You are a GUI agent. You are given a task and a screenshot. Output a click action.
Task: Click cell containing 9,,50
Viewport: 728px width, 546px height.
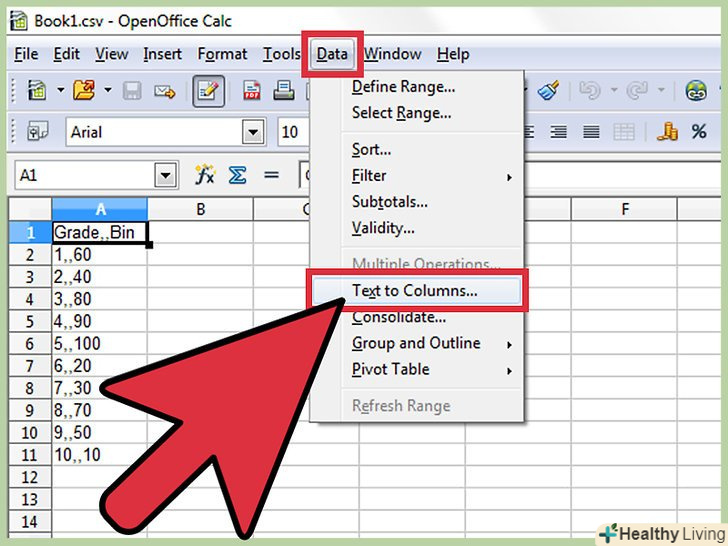[x=100, y=433]
